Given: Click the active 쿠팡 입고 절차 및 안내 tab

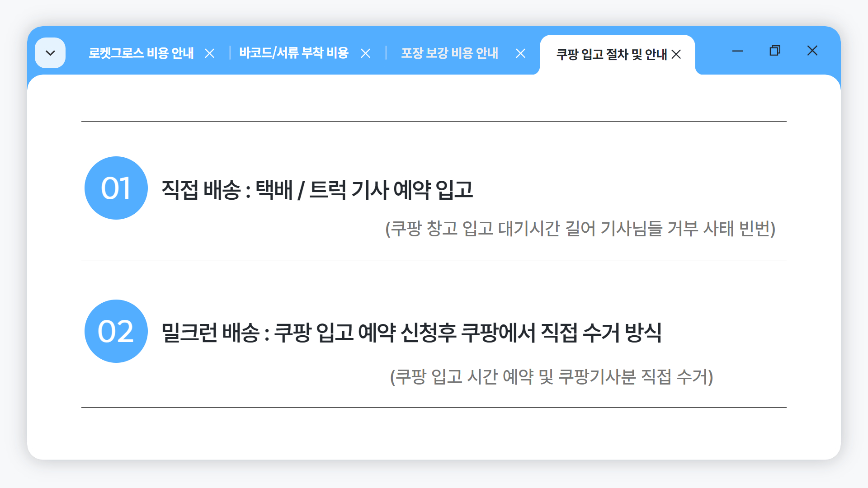Looking at the screenshot, I should coord(612,55).
